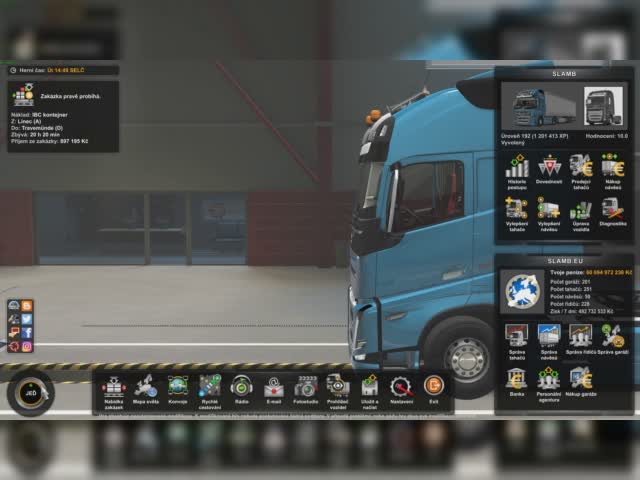Click the Hodnocení rating value
Viewport: 640px width, 480px height.
(607, 136)
